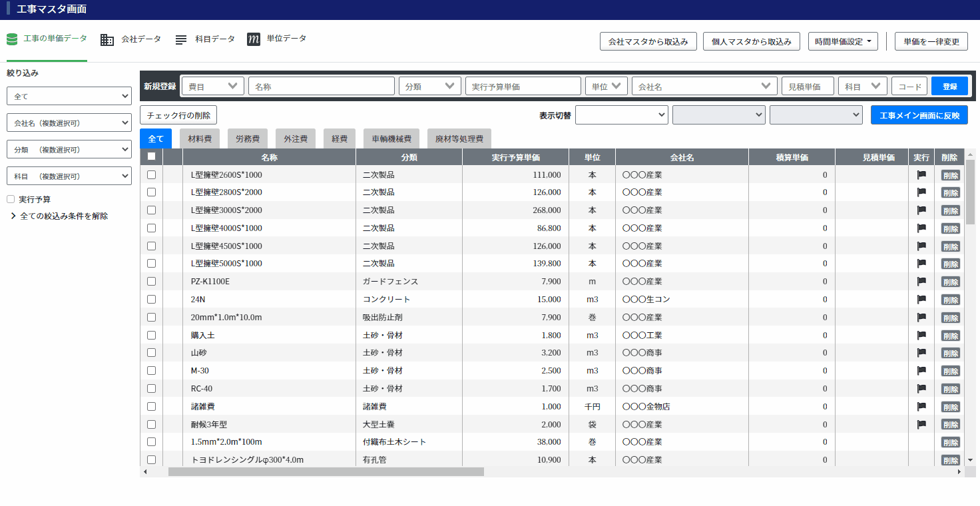Switch to the 経費 tab

[x=340, y=138]
